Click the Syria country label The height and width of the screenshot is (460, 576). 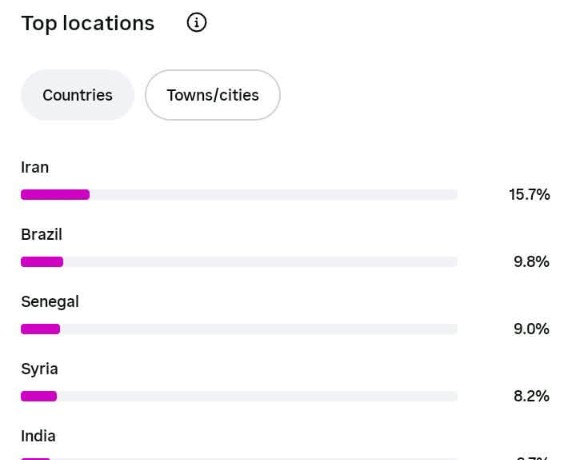(x=39, y=369)
